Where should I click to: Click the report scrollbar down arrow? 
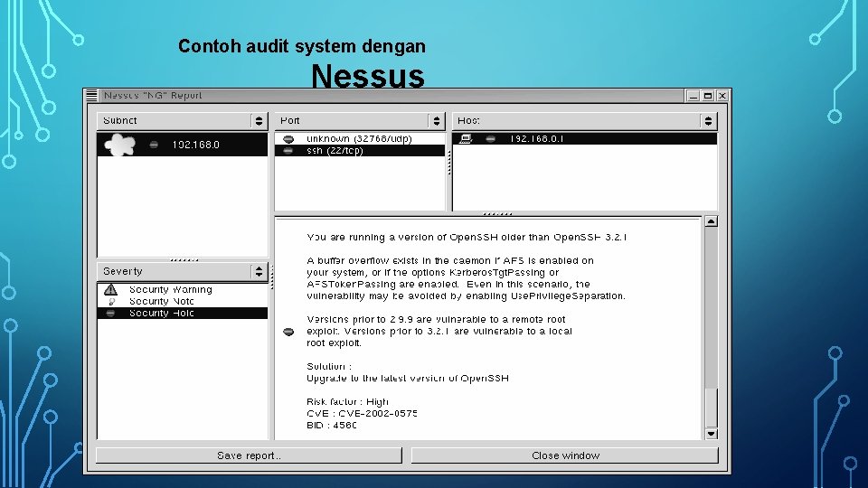[x=712, y=434]
